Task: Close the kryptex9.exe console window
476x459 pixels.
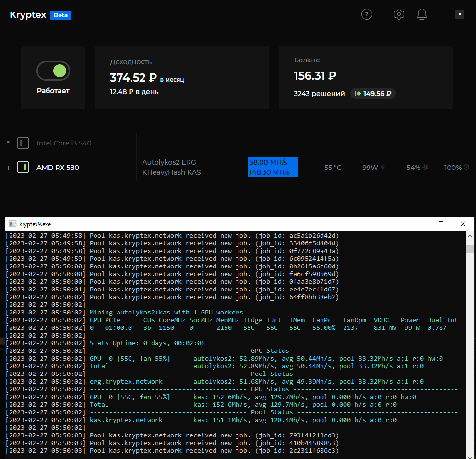Action: point(463,224)
